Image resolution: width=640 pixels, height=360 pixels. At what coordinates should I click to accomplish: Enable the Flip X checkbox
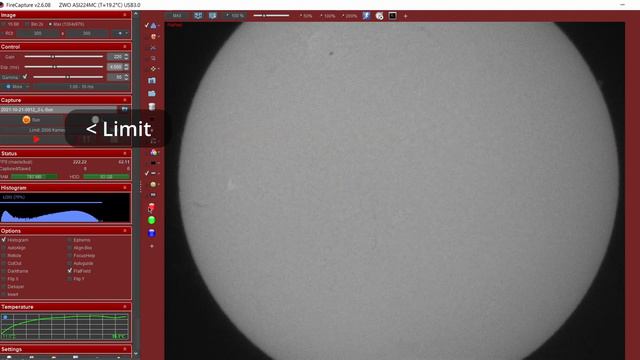point(4,279)
